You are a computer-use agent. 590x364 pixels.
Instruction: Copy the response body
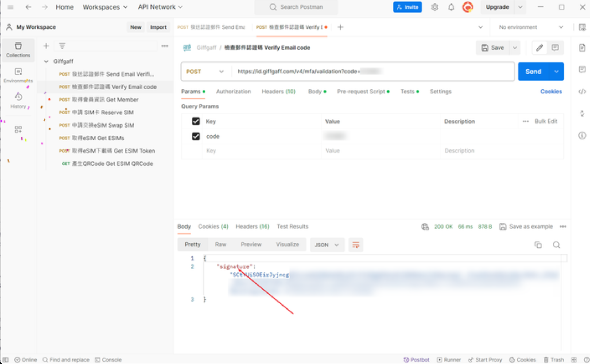[x=538, y=245]
